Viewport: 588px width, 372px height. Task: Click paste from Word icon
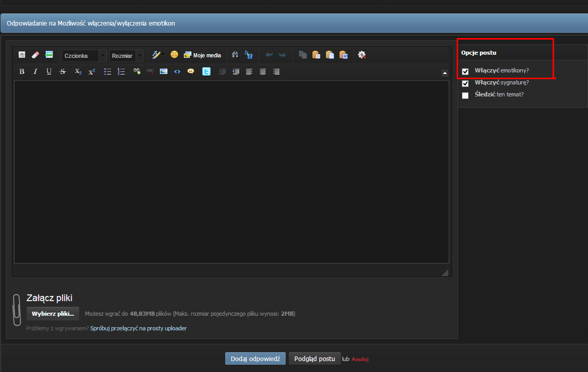coord(344,55)
